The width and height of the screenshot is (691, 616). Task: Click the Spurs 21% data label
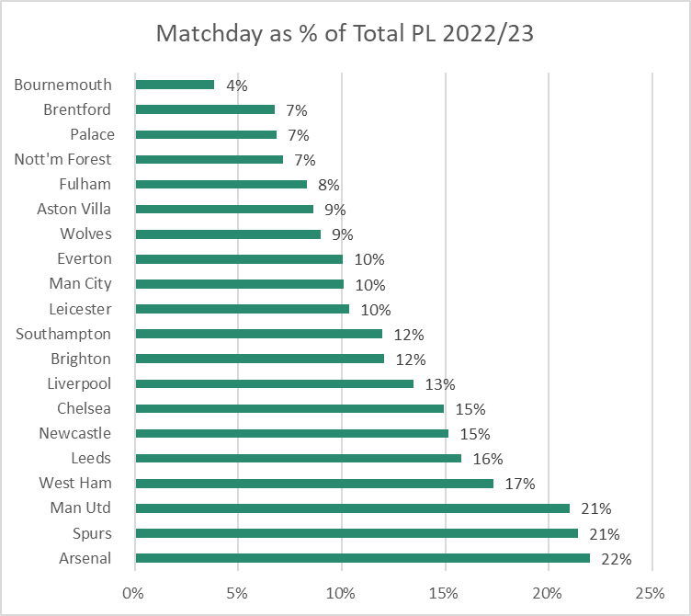[x=605, y=534]
